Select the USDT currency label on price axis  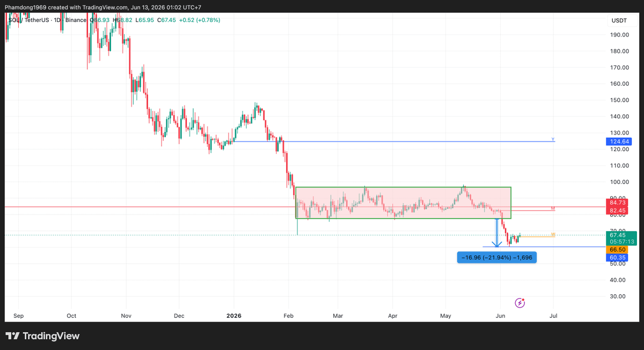pyautogui.click(x=619, y=20)
